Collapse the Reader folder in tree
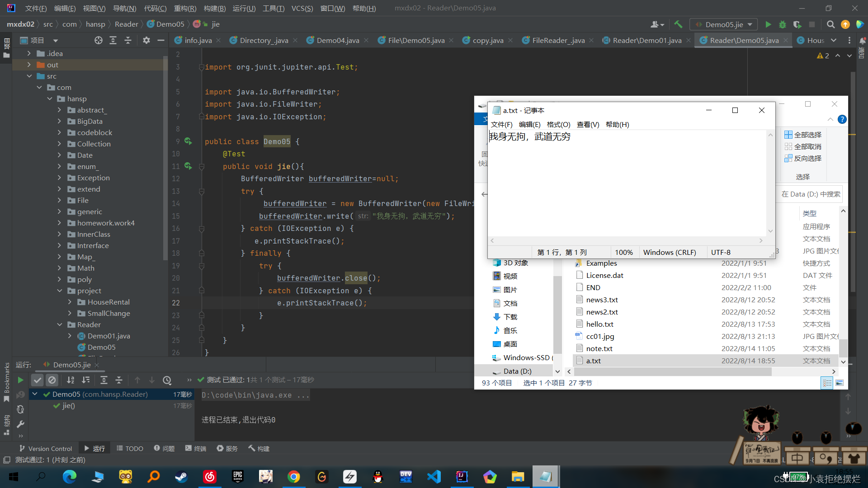Screen dimensions: 868x488 60,324
